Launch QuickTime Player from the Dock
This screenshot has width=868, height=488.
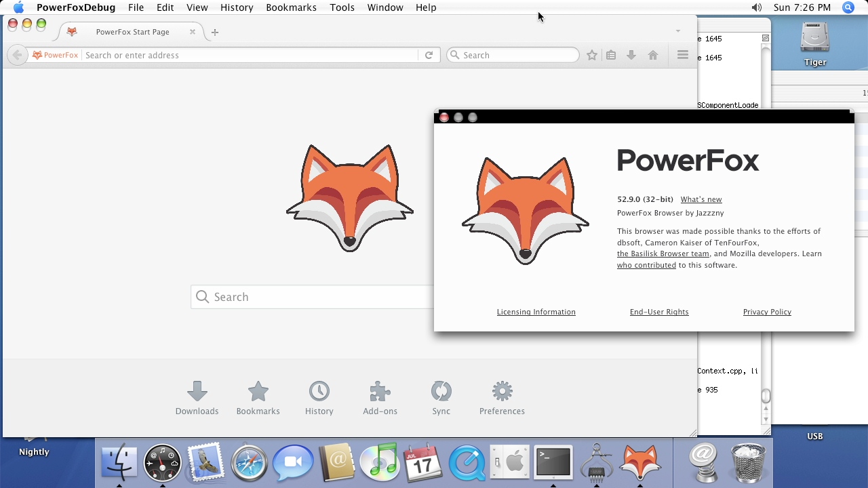[466, 462]
